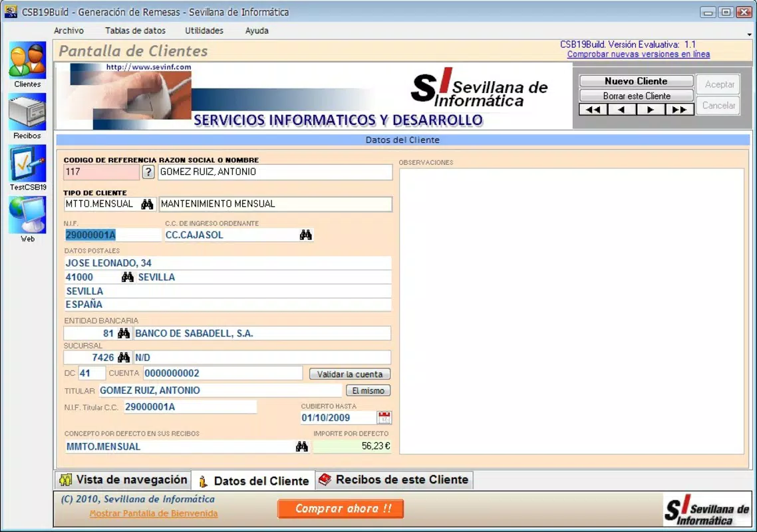Search default concept with binoculars next to MMTO.MENSUAL
This screenshot has height=532, width=757.
pyautogui.click(x=302, y=447)
